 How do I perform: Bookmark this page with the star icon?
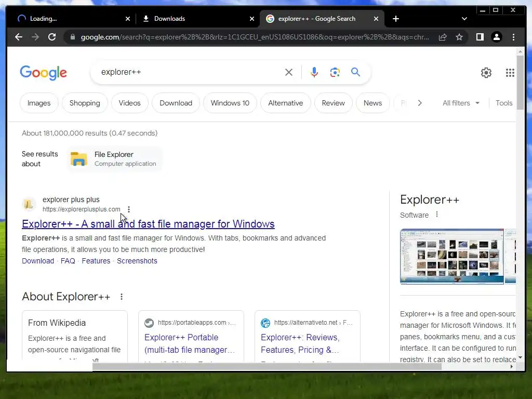point(459,37)
